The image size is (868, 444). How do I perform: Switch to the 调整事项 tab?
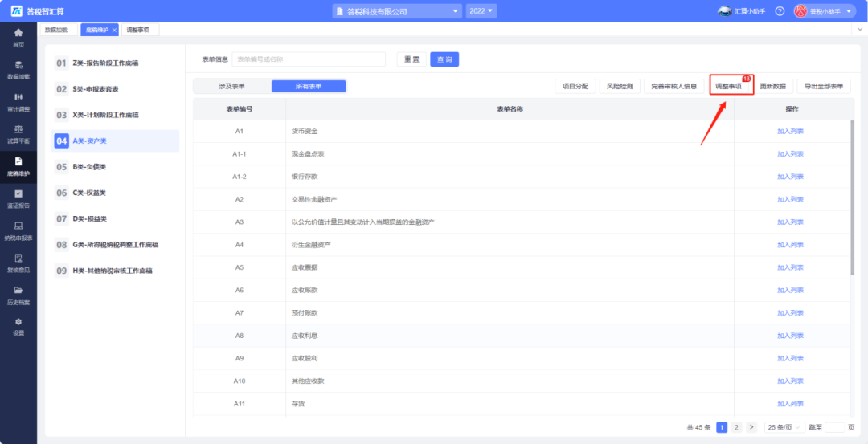pyautogui.click(x=140, y=30)
